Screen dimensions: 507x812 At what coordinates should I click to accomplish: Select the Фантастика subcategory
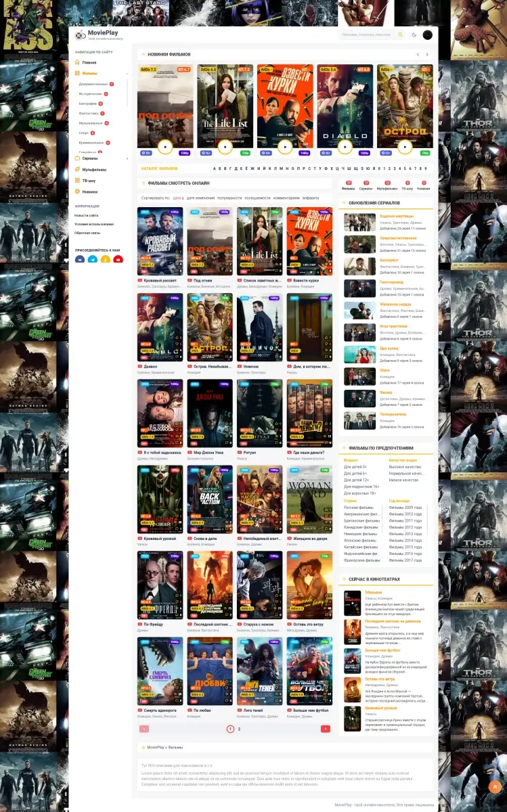89,114
